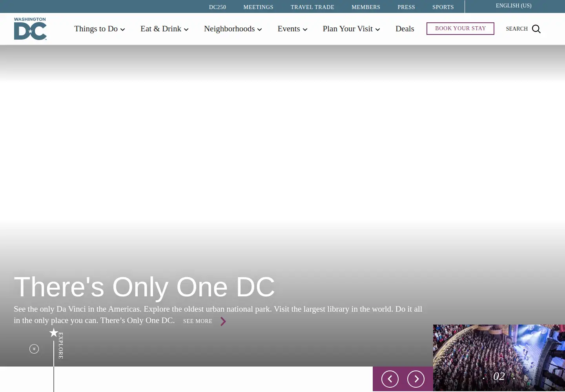
Task: Click the white Explore star icon
Action: coord(54,333)
